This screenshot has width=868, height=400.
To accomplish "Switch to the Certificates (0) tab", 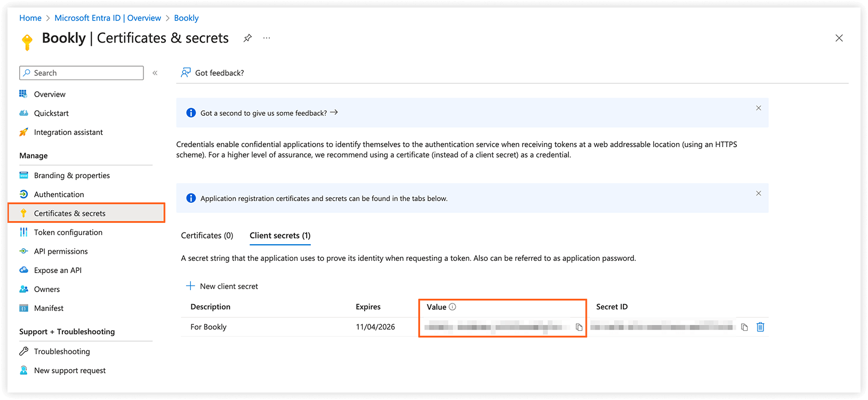I will [x=207, y=236].
